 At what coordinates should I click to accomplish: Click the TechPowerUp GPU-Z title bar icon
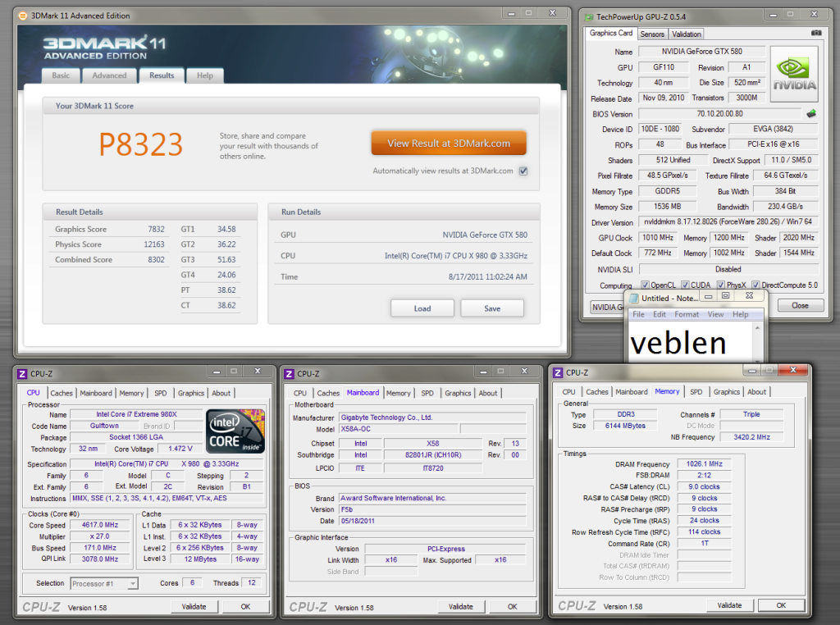[x=589, y=17]
